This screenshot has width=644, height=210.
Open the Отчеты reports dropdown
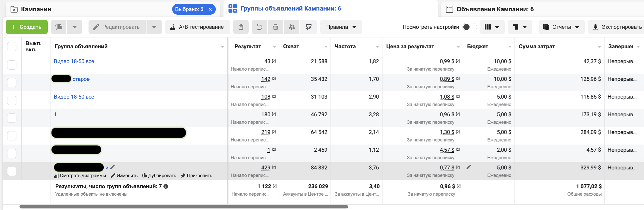click(x=561, y=27)
